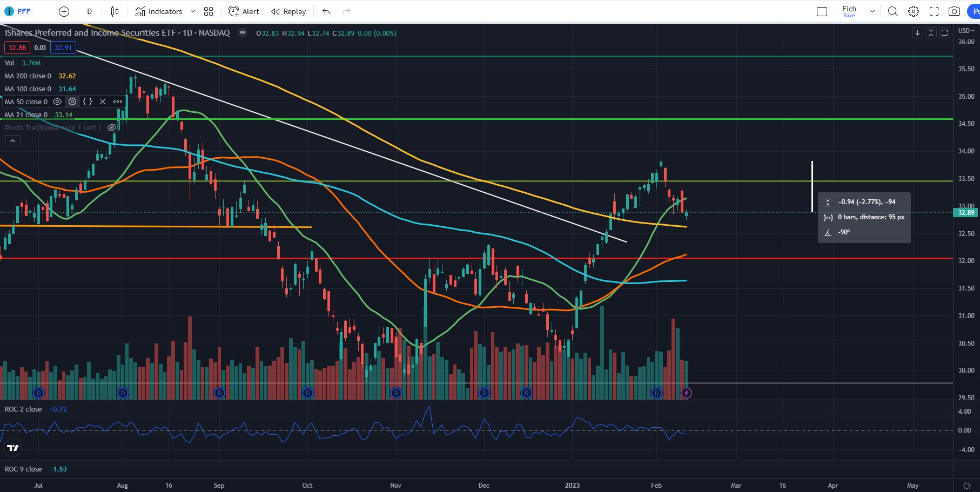980x492 pixels.
Task: Expand the indicators favorites chevron
Action: [193, 11]
